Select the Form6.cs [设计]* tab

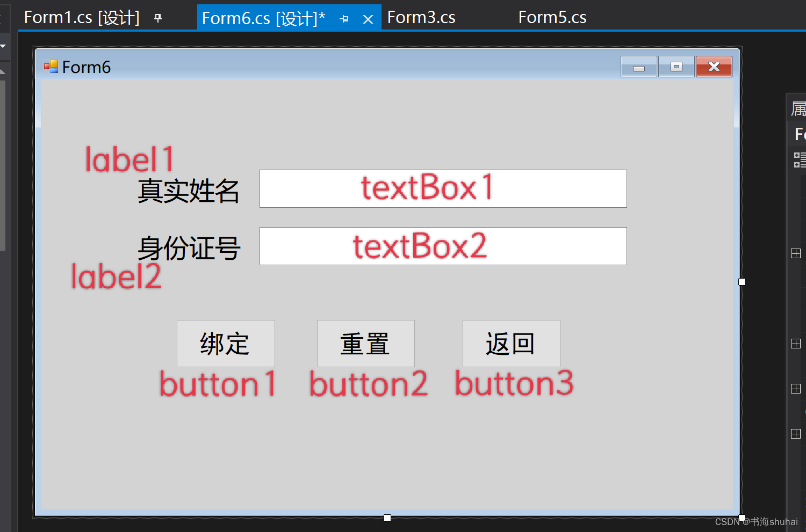point(263,18)
